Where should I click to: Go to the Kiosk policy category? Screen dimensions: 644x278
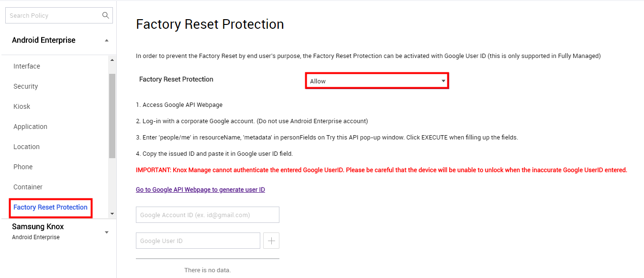pos(22,106)
